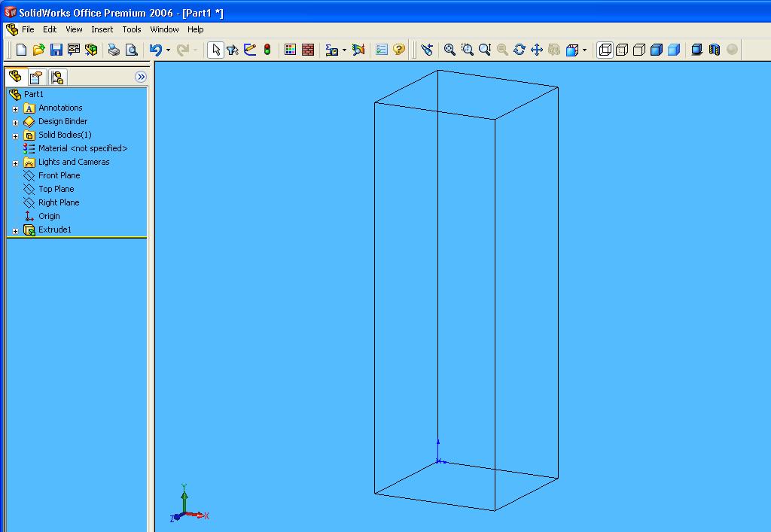Click the Rebuild traffic light icon
771x532 pixels.
click(x=267, y=50)
